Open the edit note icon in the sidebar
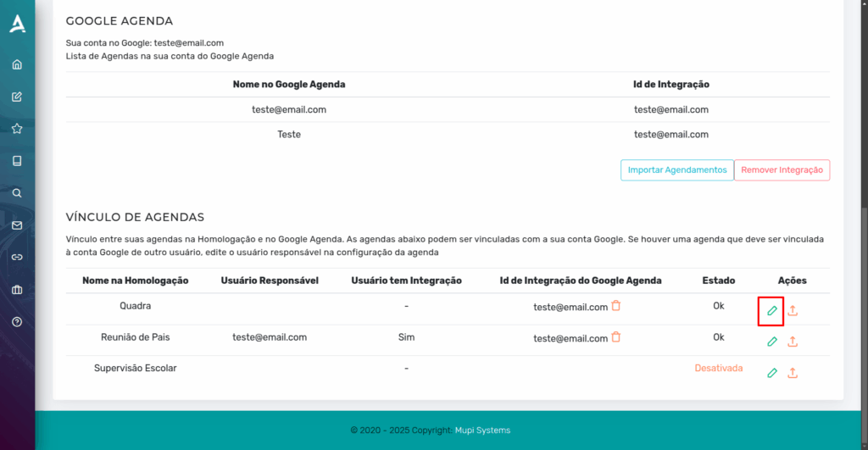Viewport: 868px width, 450px height. [x=17, y=97]
